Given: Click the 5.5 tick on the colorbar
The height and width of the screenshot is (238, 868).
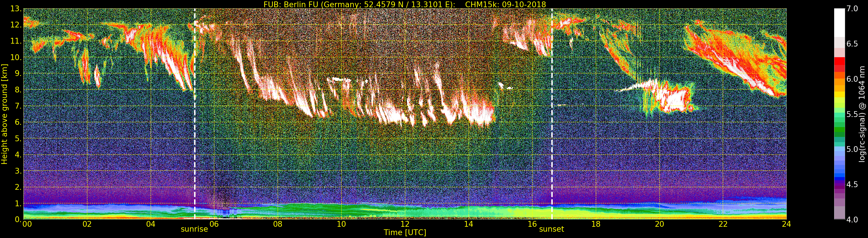Looking at the screenshot, I should coord(852,114).
